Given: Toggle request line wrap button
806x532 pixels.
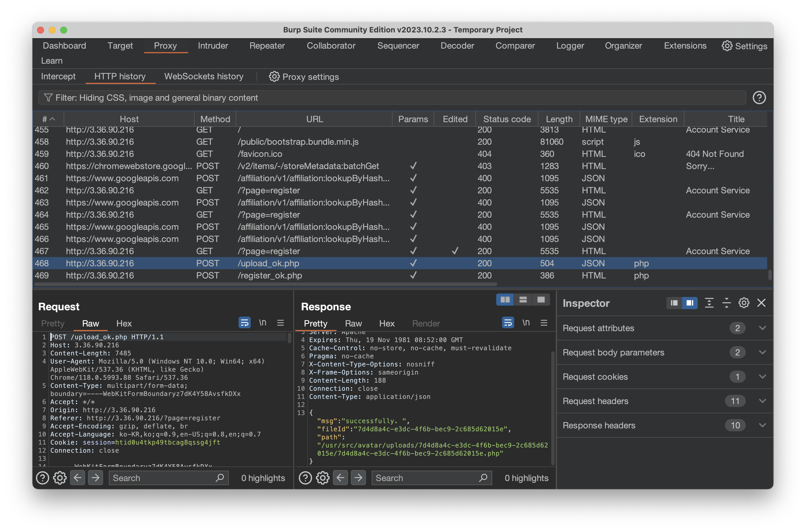Looking at the screenshot, I should (x=244, y=323).
